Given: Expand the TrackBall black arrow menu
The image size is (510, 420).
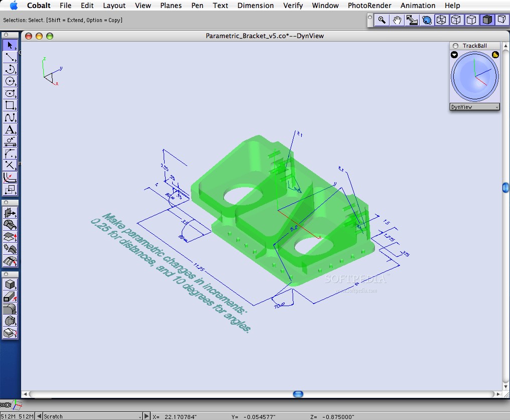Looking at the screenshot, I should point(454,55).
